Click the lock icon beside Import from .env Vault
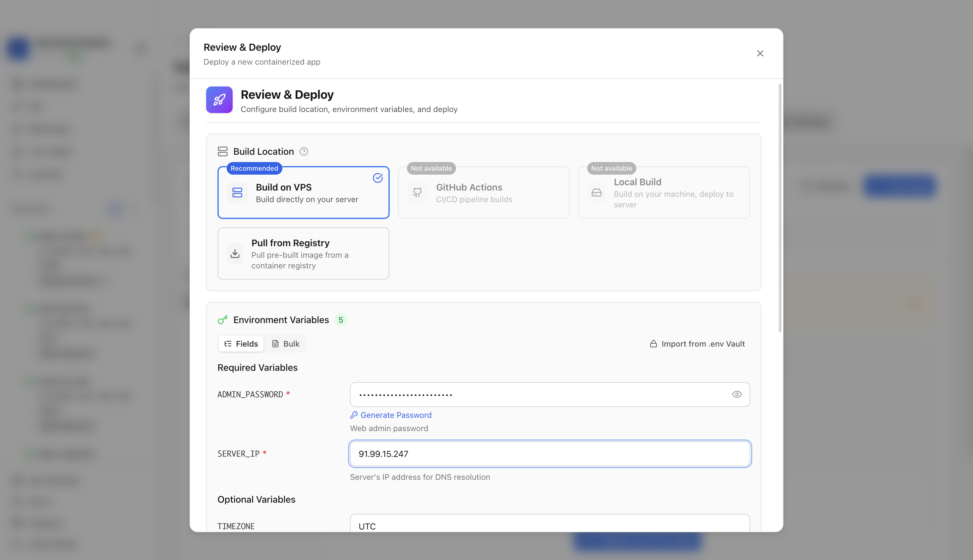 (x=654, y=344)
